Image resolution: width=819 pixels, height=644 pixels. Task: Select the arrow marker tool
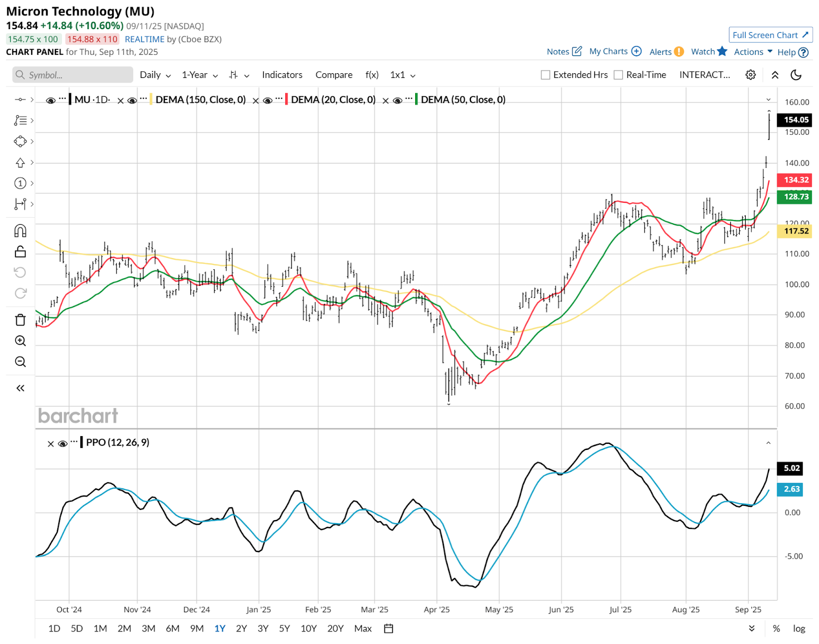pos(20,162)
